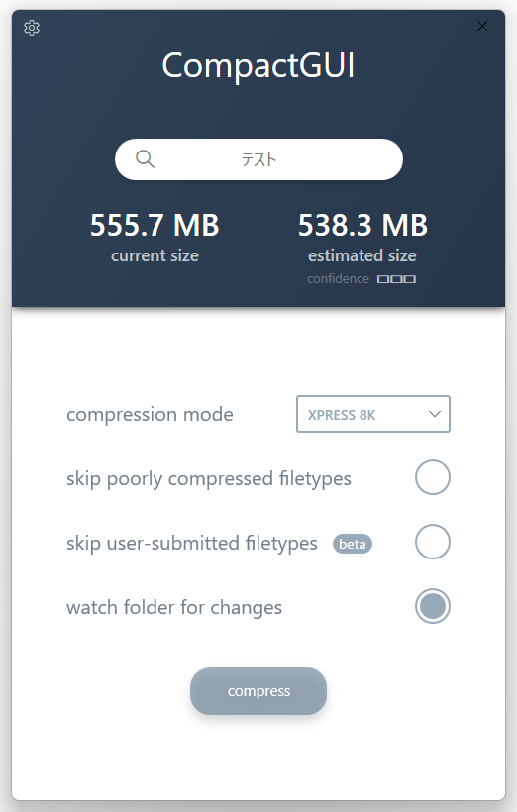517x812 pixels.
Task: Disable watch folder for changes toggle
Action: [x=433, y=606]
